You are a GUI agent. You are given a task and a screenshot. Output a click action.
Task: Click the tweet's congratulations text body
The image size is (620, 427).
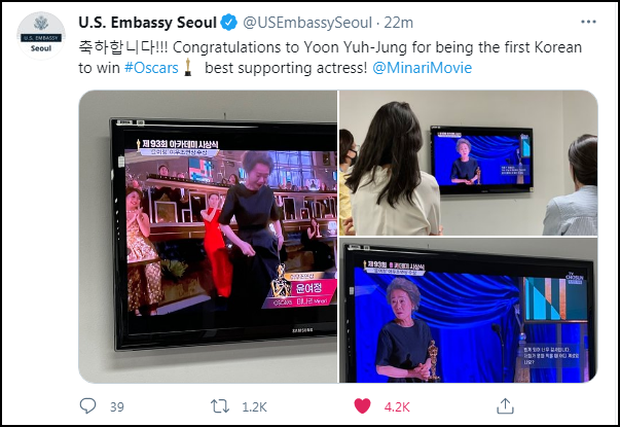tap(330, 58)
